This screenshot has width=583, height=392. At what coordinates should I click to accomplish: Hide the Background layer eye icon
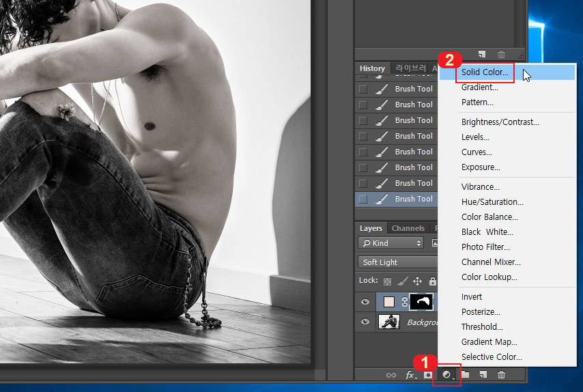coord(365,322)
